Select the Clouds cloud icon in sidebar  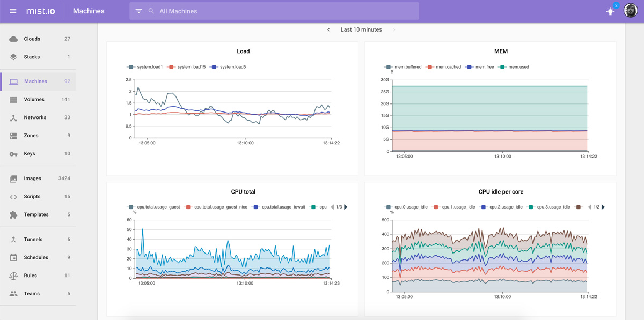(x=13, y=38)
